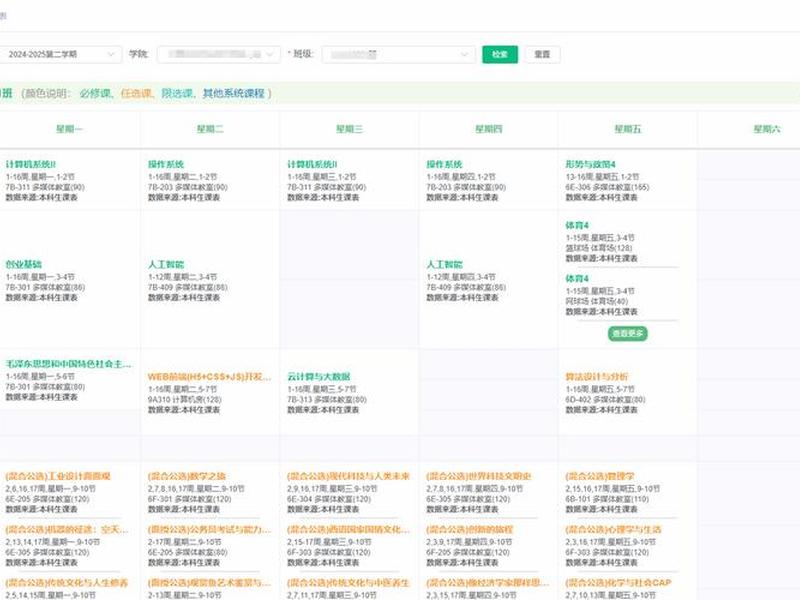Open 算法设计与分析 course
This screenshot has width=800, height=600.
click(596, 377)
